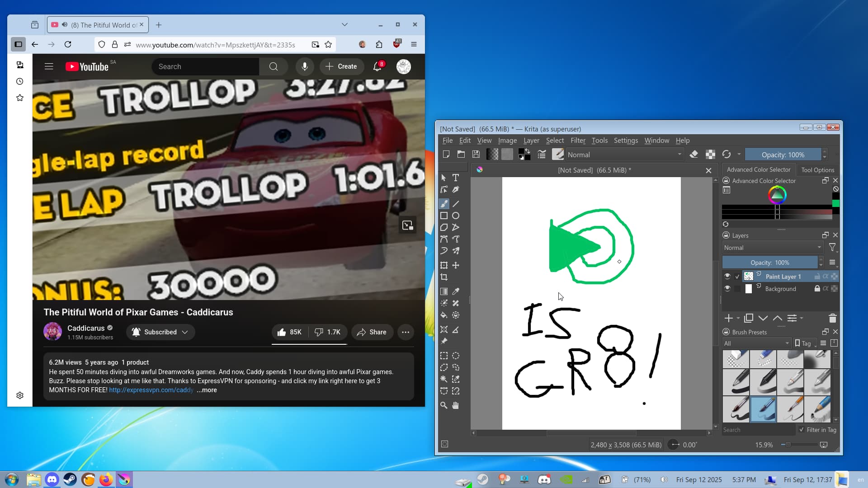Select the Ellipse shape tool
Viewport: 868px width, 488px height.
click(x=456, y=216)
